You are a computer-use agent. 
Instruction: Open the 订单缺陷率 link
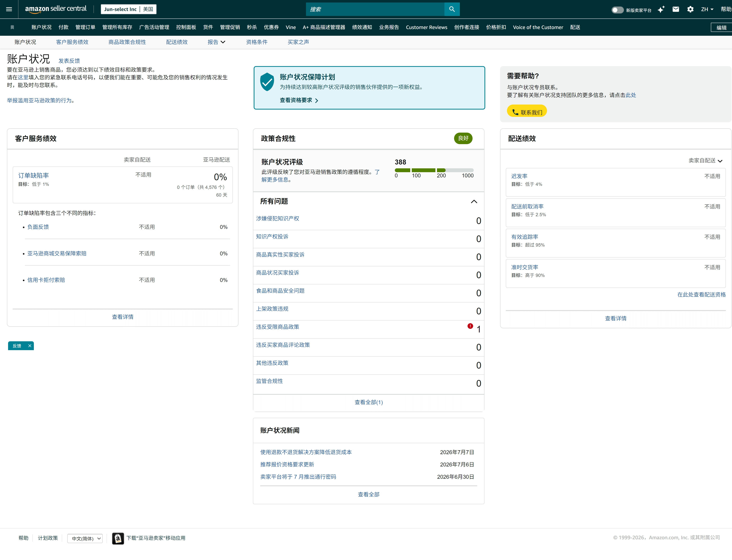pos(33,175)
